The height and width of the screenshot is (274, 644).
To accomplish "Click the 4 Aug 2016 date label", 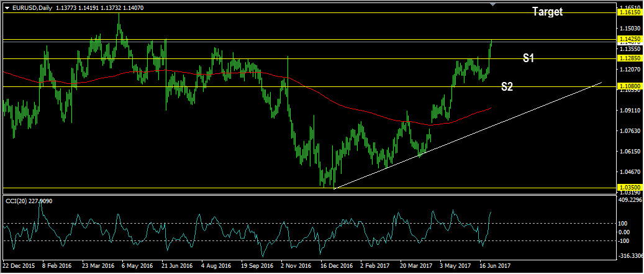I will (x=216, y=266).
